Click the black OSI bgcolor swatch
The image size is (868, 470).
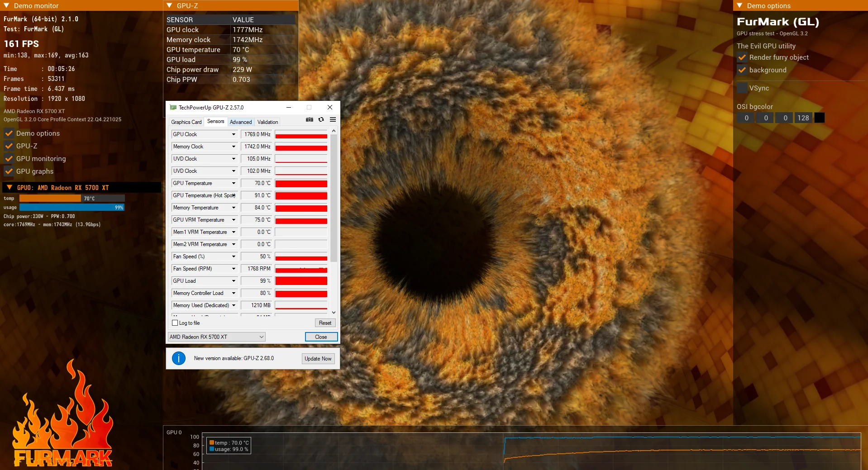(x=819, y=118)
